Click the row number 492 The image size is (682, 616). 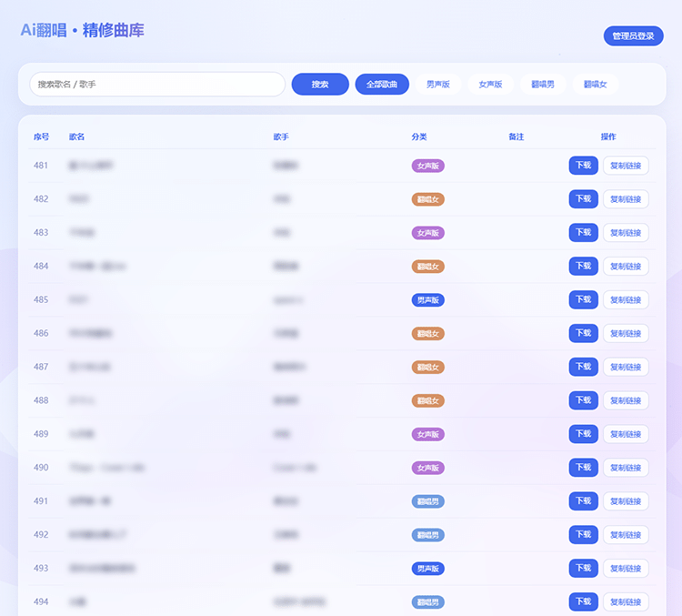pos(41,534)
